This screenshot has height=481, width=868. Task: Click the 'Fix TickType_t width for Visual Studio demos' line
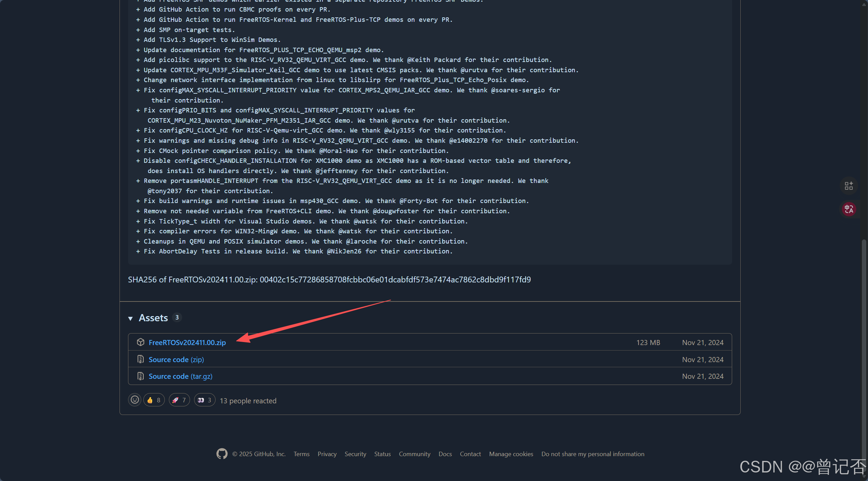coord(302,221)
